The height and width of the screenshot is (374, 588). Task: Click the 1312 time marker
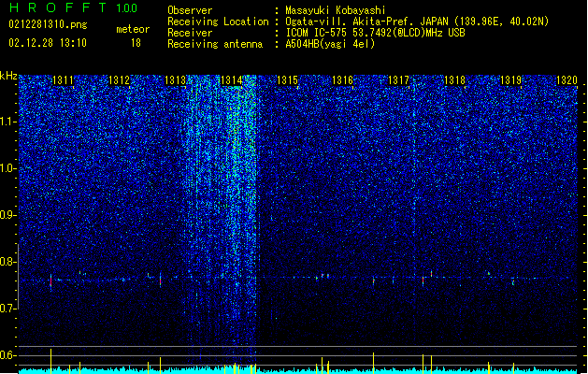point(119,80)
